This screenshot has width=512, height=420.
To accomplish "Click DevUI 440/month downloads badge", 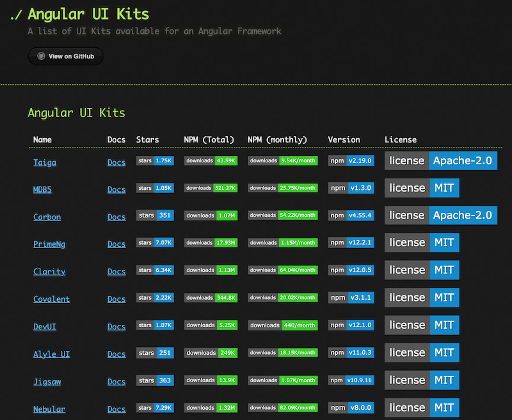I will point(283,325).
